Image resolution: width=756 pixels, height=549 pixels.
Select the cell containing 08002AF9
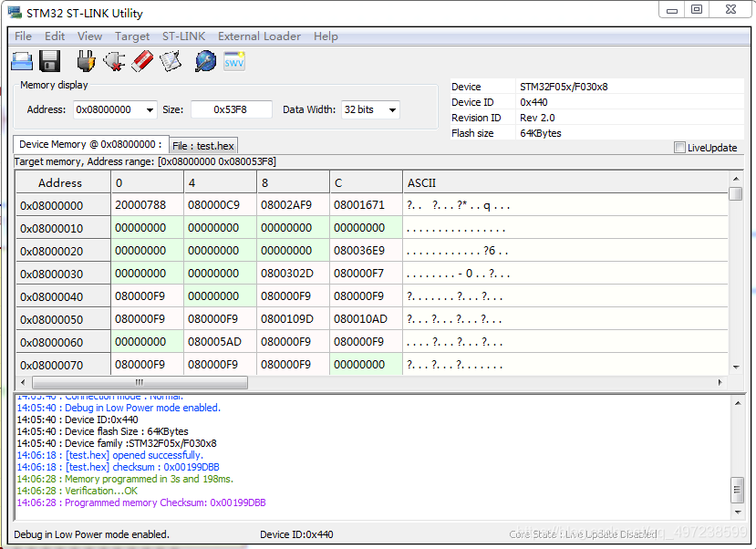tap(293, 205)
